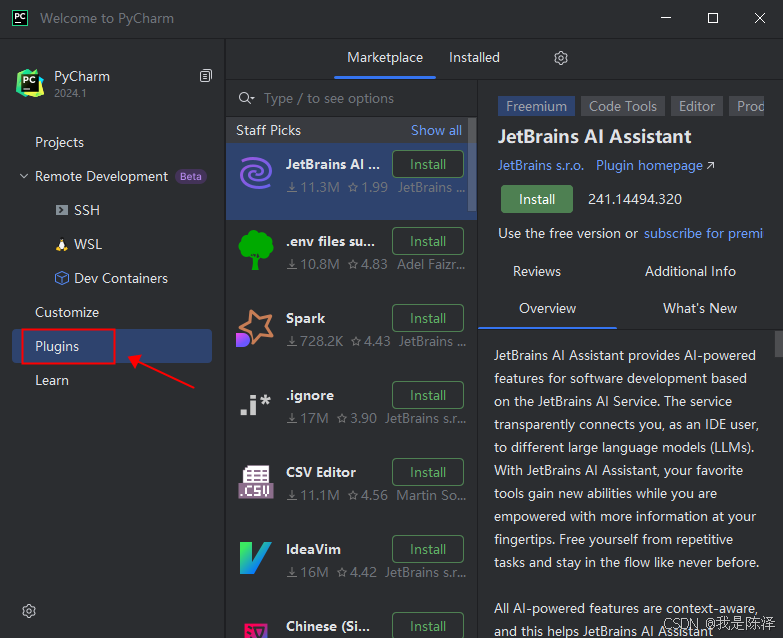The image size is (783, 638).
Task: Click the IdeaVim plugin V icon
Action: pyautogui.click(x=256, y=558)
